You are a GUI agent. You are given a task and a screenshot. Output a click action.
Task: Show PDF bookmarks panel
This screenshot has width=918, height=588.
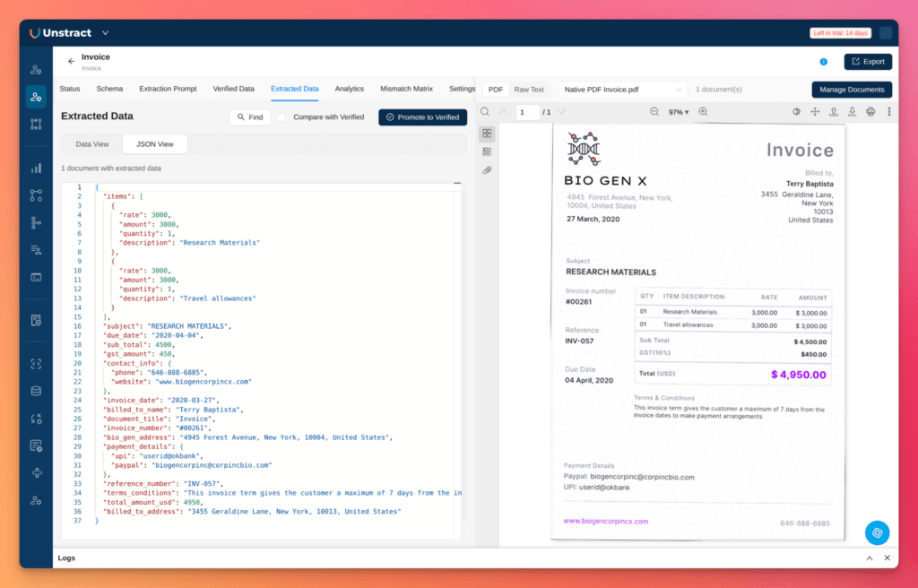487,151
